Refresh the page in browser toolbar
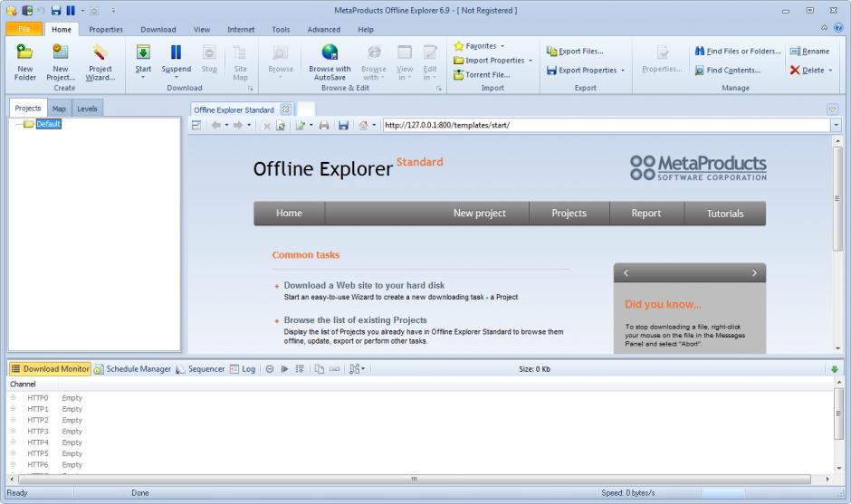The image size is (851, 504). (281, 126)
